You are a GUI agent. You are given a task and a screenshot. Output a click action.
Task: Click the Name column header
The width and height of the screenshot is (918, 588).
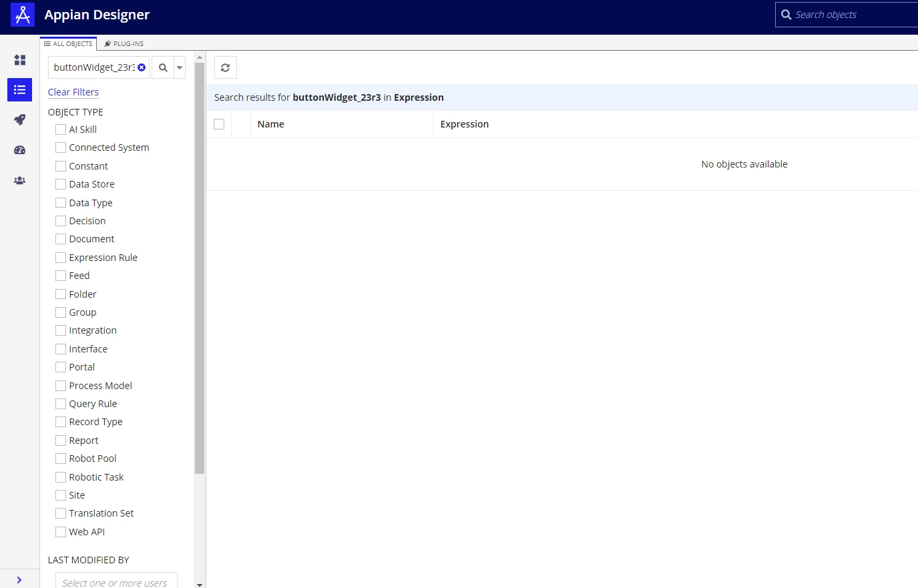pos(271,124)
